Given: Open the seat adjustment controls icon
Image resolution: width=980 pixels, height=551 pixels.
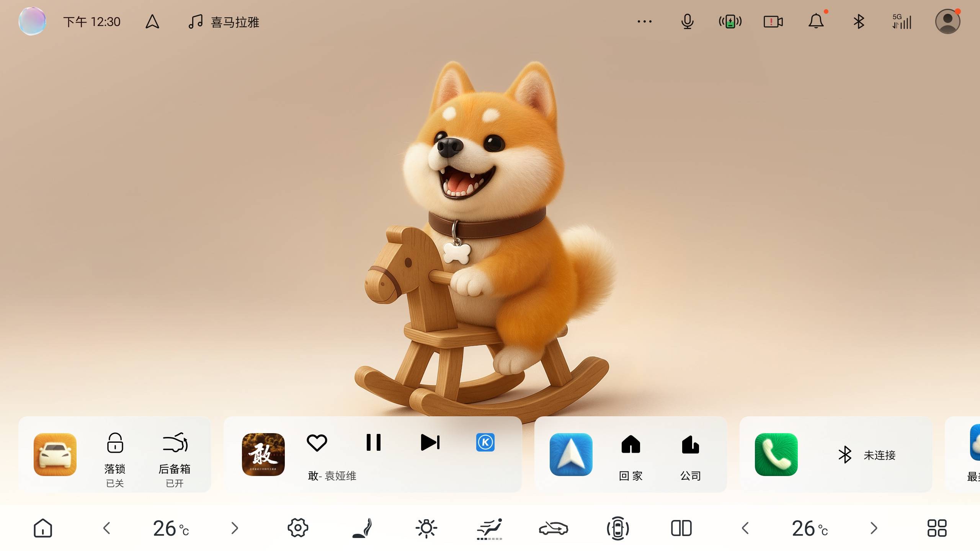Looking at the screenshot, I should click(x=362, y=528).
